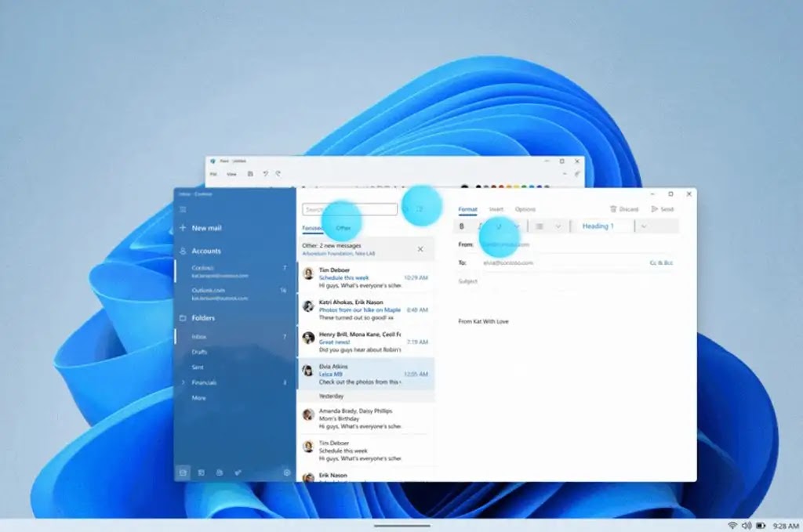Click the 'From Kat With Love' signature text

483,322
